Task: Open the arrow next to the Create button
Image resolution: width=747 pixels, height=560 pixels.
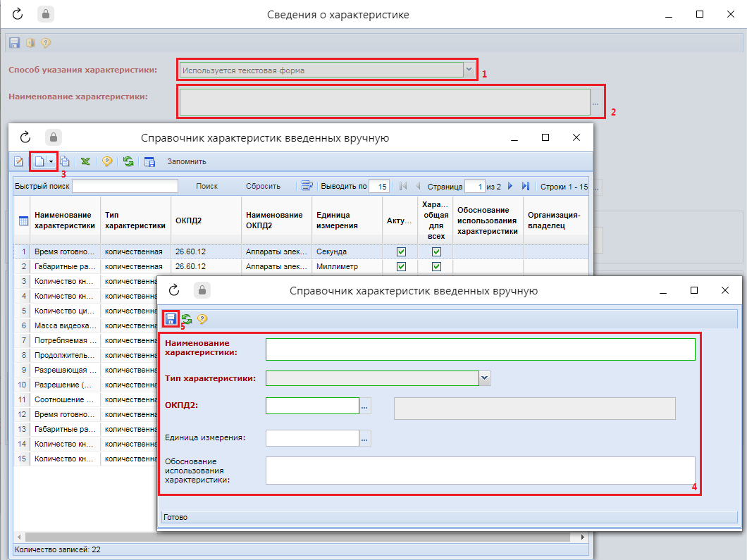Action: pyautogui.click(x=51, y=161)
